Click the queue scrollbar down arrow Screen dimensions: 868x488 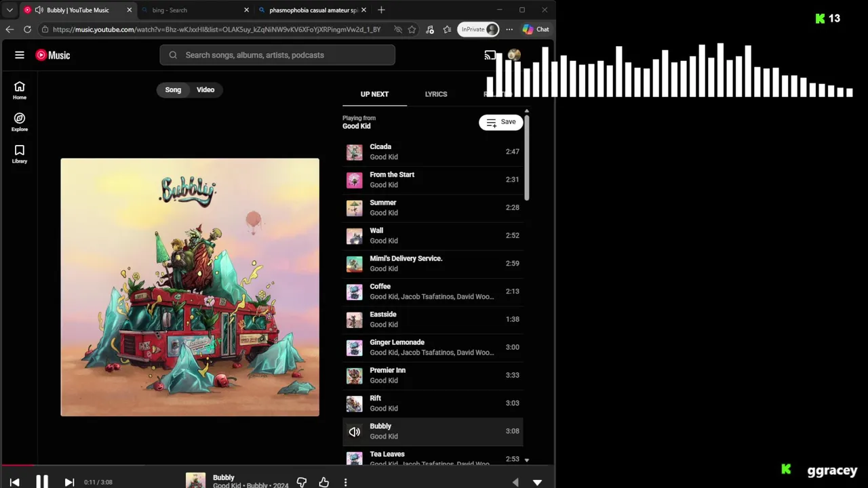[x=527, y=460]
